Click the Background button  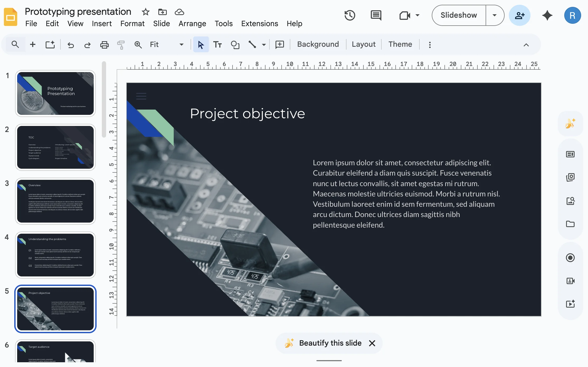pos(318,44)
